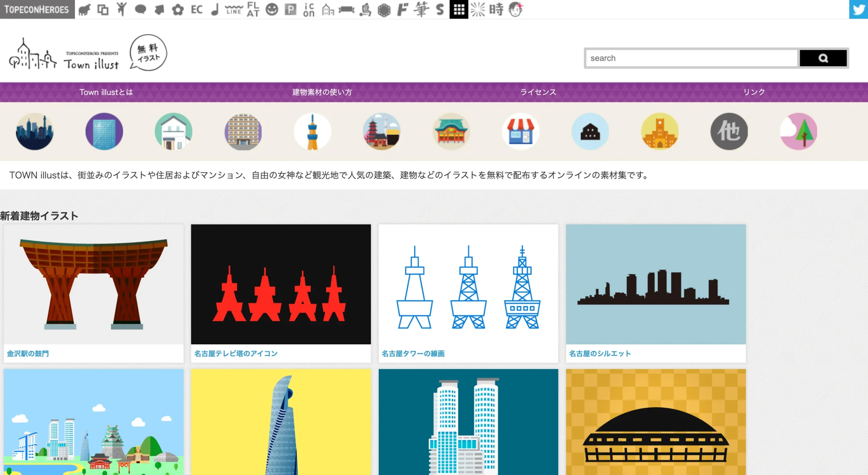Viewport: 868px width, 475px height.
Task: Open the LINE wave icon
Action: (234, 9)
